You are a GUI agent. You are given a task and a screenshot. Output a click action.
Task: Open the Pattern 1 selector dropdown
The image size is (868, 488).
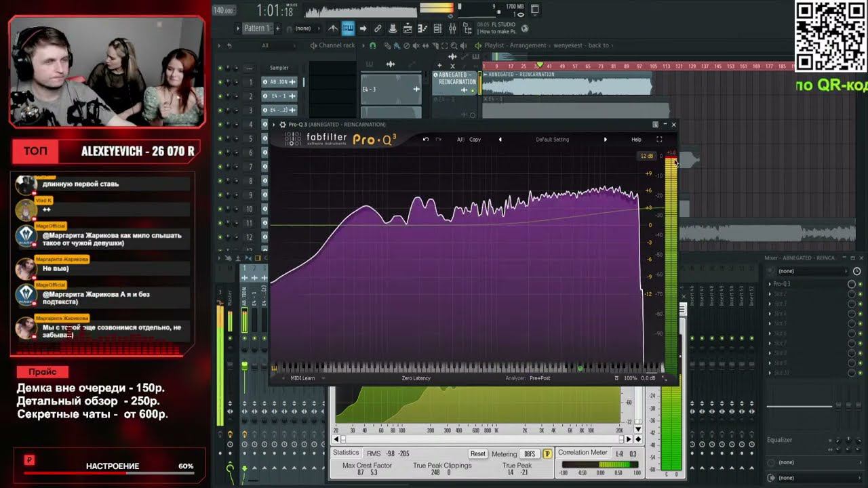[257, 28]
